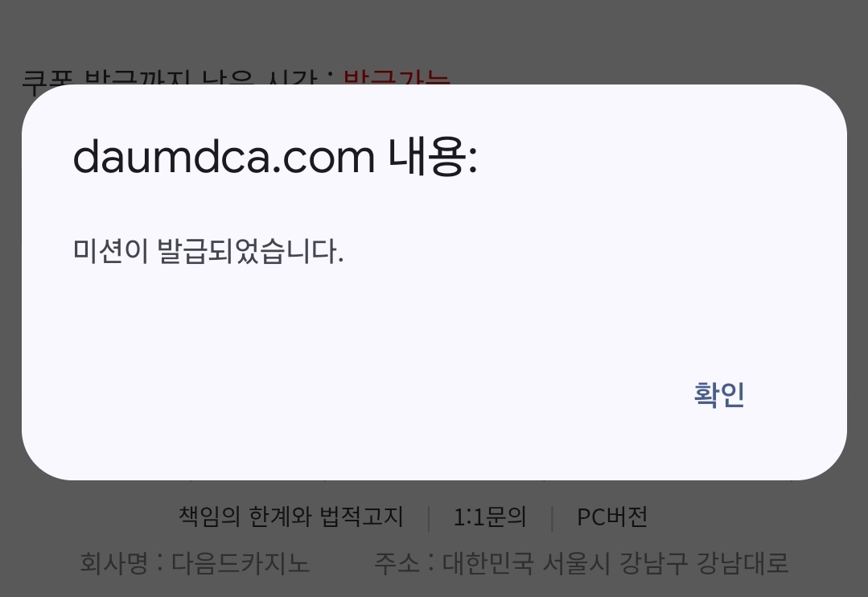
Task: Click the 쿠폰 발급까지 남은 시간 label
Action: coord(170,77)
